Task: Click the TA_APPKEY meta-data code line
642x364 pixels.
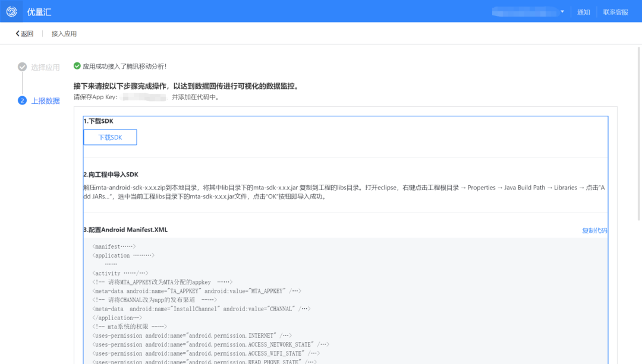Action: click(197, 291)
